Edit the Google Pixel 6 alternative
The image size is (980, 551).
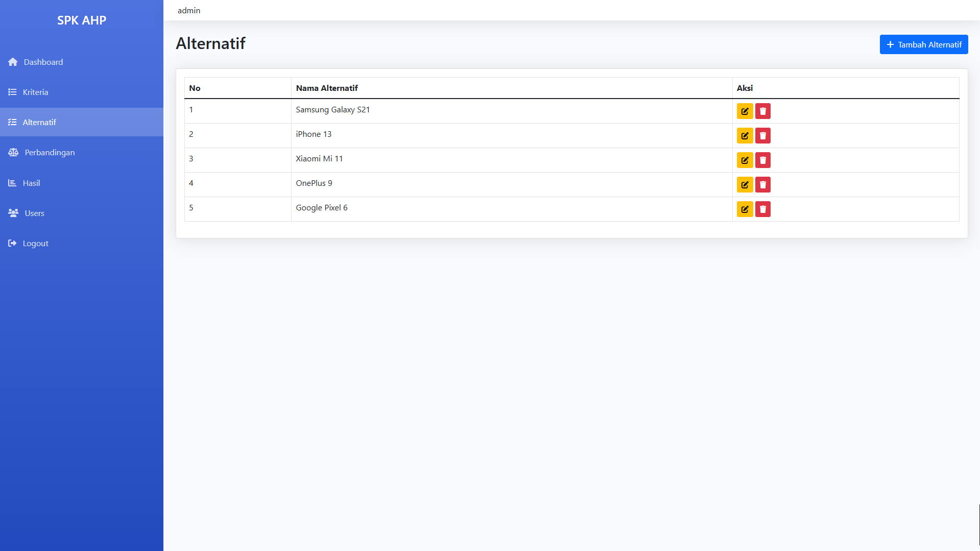(x=745, y=209)
